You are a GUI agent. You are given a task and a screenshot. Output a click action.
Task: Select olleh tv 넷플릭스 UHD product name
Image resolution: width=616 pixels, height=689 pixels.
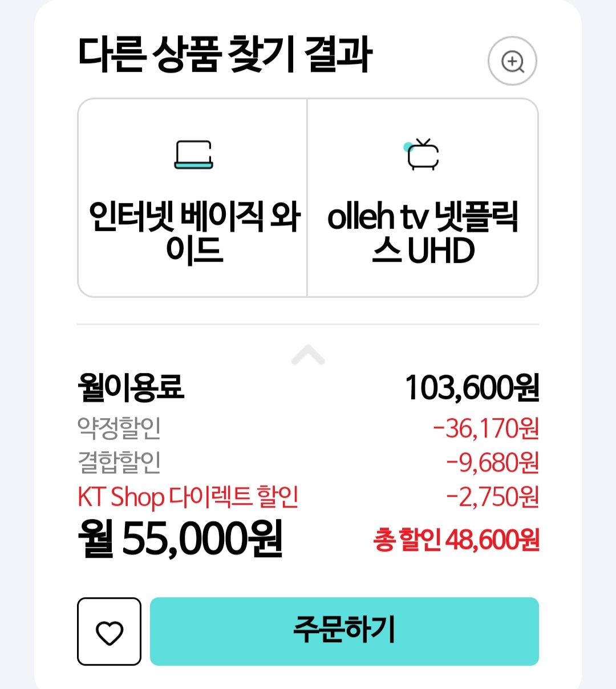point(423,233)
